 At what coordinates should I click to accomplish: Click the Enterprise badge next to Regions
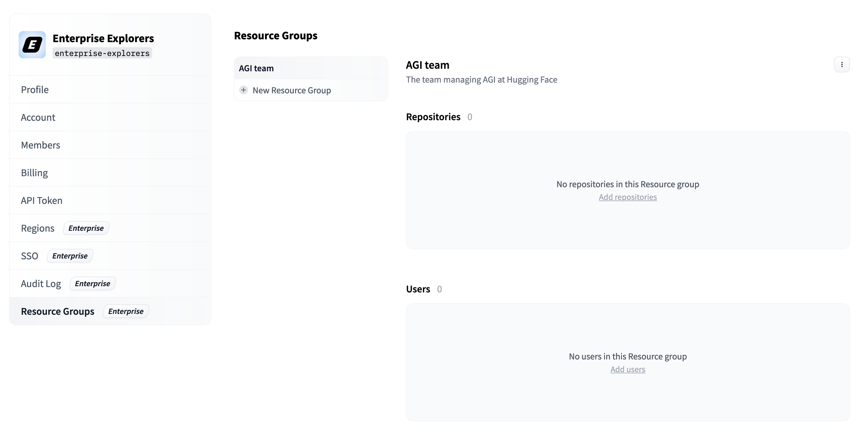tap(86, 228)
